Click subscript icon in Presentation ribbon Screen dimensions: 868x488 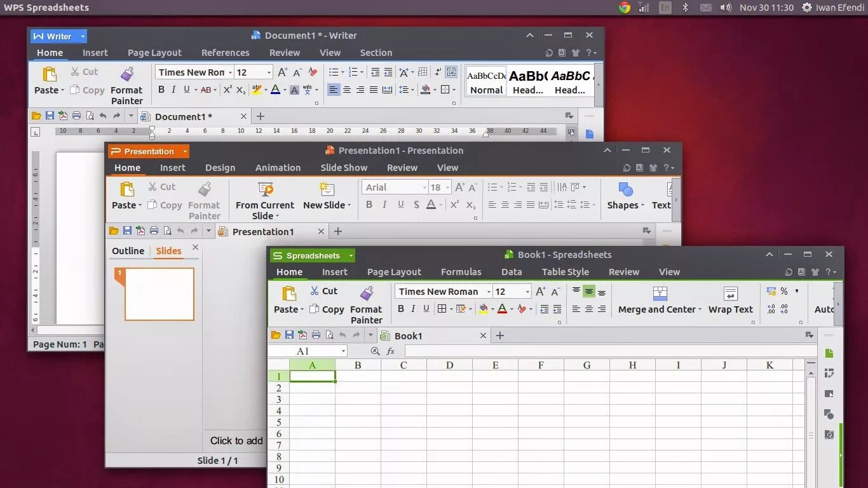coord(471,205)
